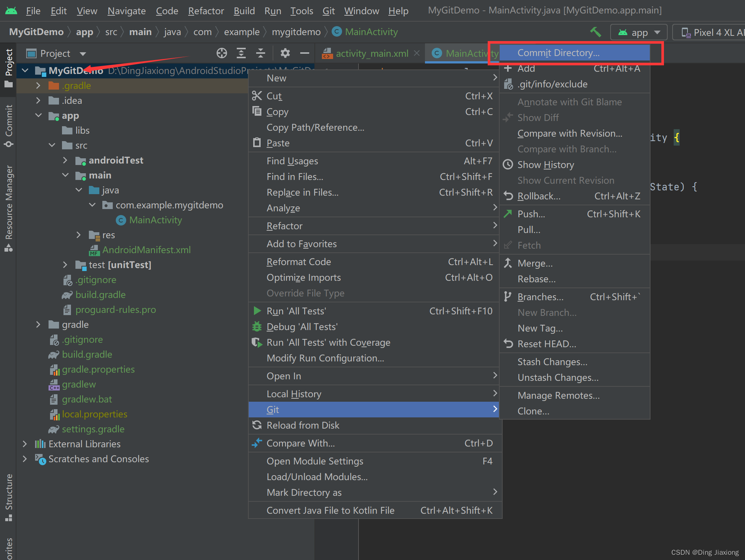Viewport: 745px width, 560px height.
Task: Collapse the app module folder
Action: (x=38, y=115)
